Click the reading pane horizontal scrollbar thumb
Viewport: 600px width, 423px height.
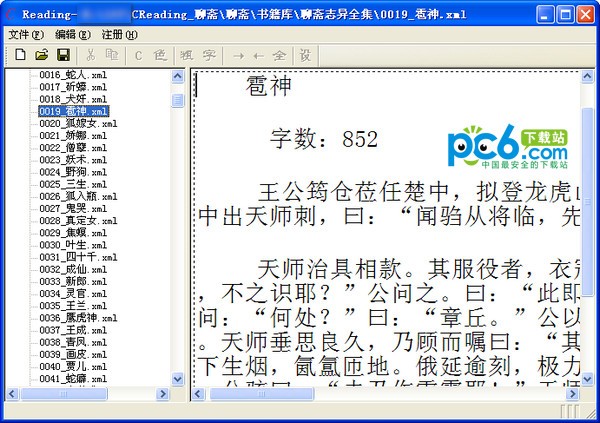pyautogui.click(x=262, y=394)
